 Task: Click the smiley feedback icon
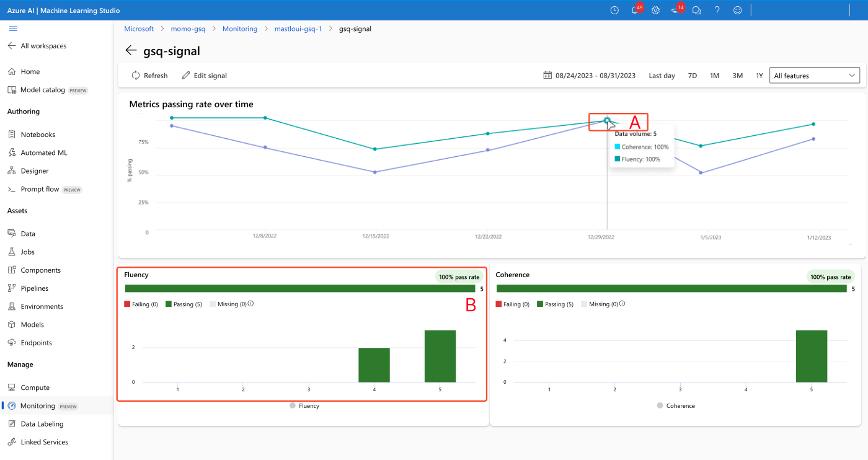pos(737,11)
